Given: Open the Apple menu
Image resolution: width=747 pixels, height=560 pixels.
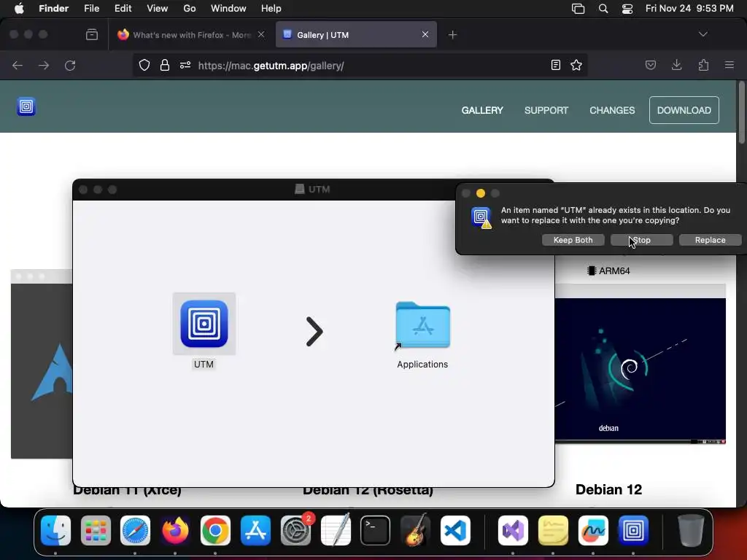Looking at the screenshot, I should click(x=19, y=9).
